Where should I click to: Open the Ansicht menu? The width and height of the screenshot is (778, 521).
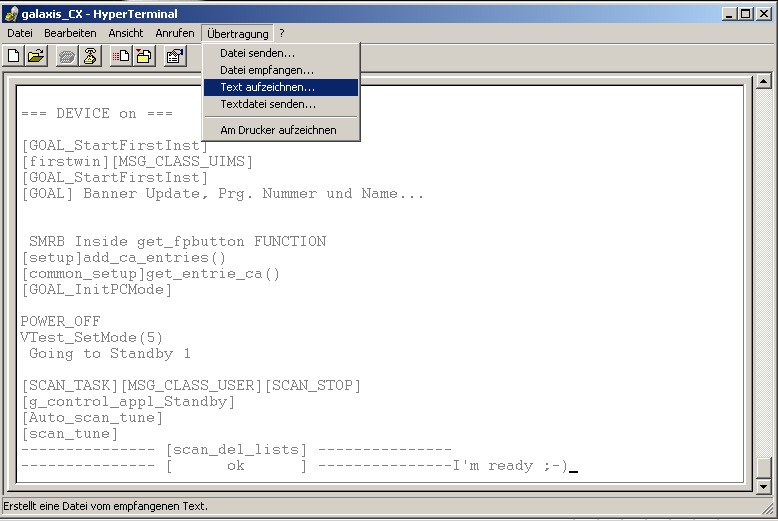[x=126, y=33]
